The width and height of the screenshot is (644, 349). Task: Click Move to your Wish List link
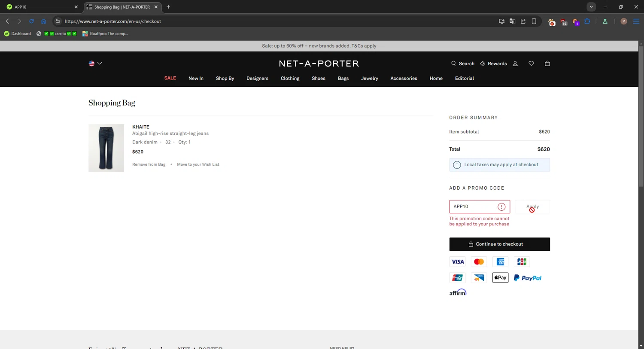(x=198, y=164)
